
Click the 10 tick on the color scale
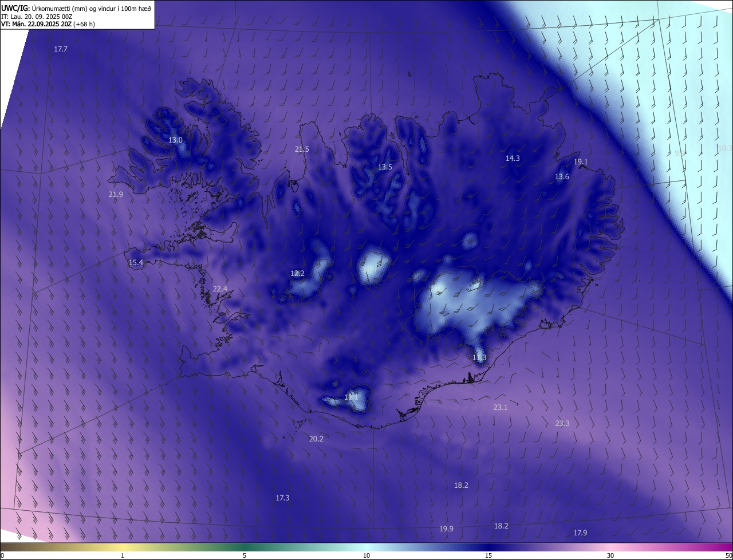[x=366, y=555]
